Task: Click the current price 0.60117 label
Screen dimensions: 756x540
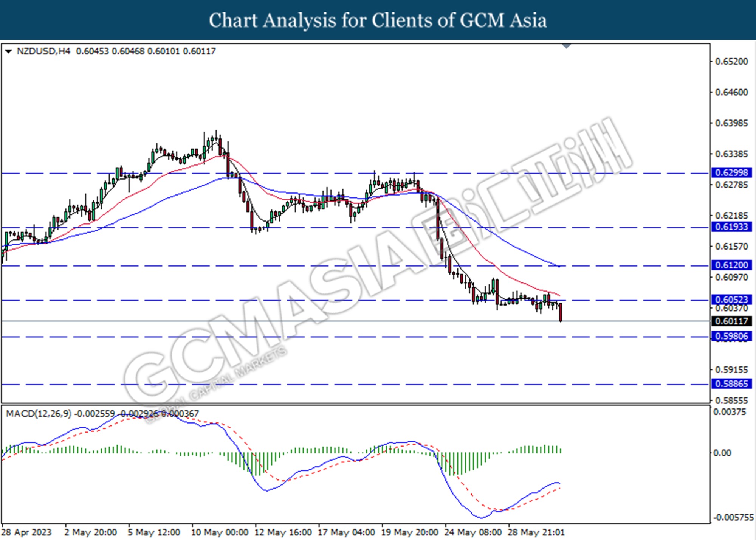Action: coord(731,321)
